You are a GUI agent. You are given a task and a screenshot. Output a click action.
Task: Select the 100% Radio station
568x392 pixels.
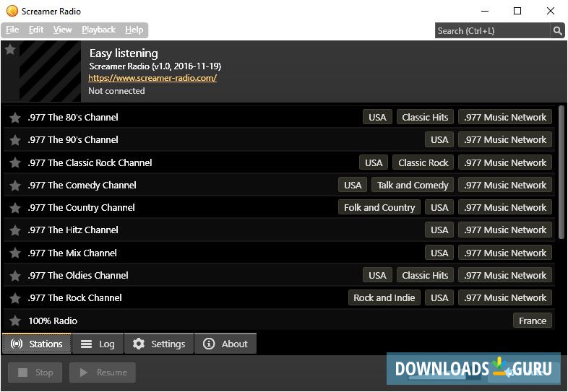coord(279,321)
